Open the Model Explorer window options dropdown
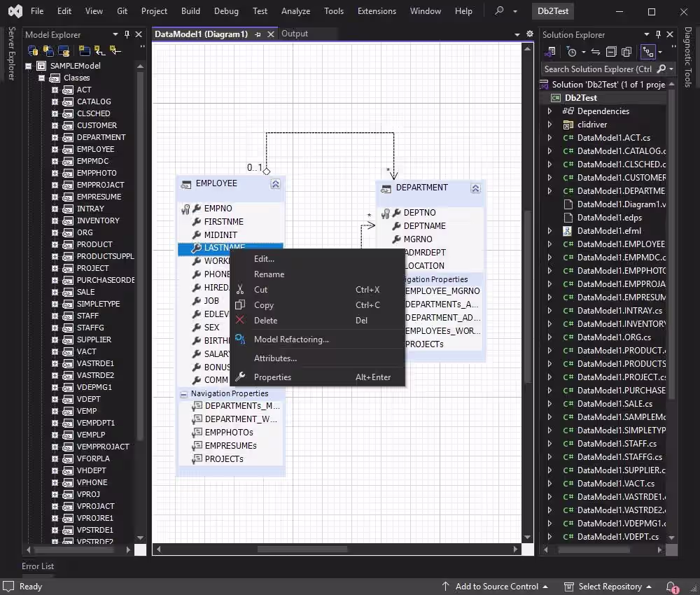This screenshot has width=700, height=595. point(115,34)
